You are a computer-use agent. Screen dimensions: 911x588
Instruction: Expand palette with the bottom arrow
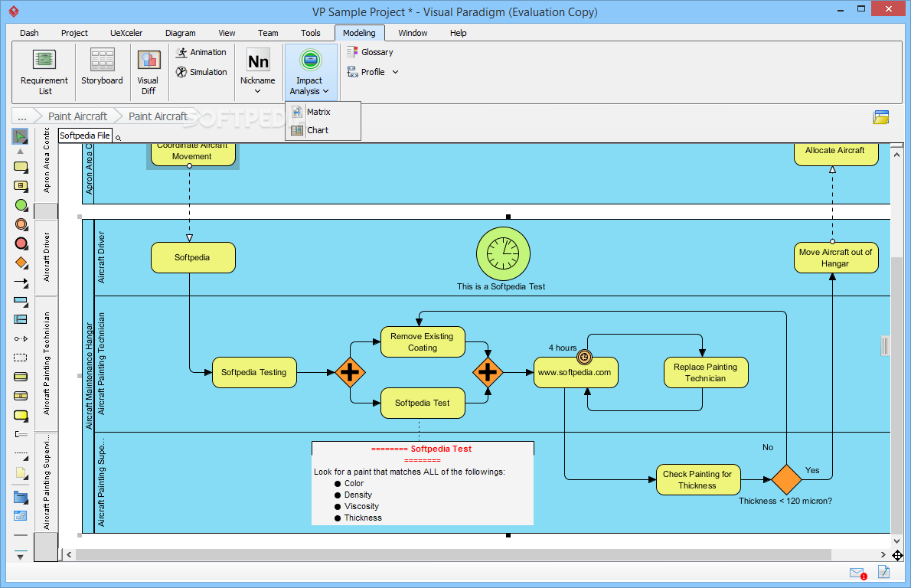pos(21,557)
